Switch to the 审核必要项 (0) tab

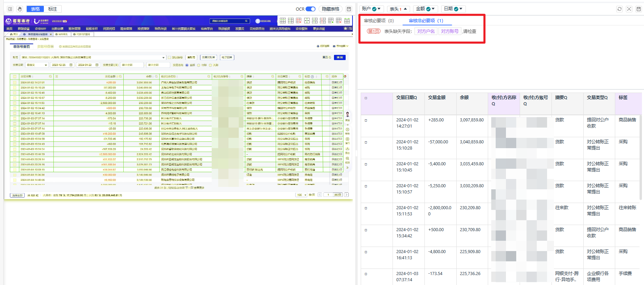pos(379,21)
